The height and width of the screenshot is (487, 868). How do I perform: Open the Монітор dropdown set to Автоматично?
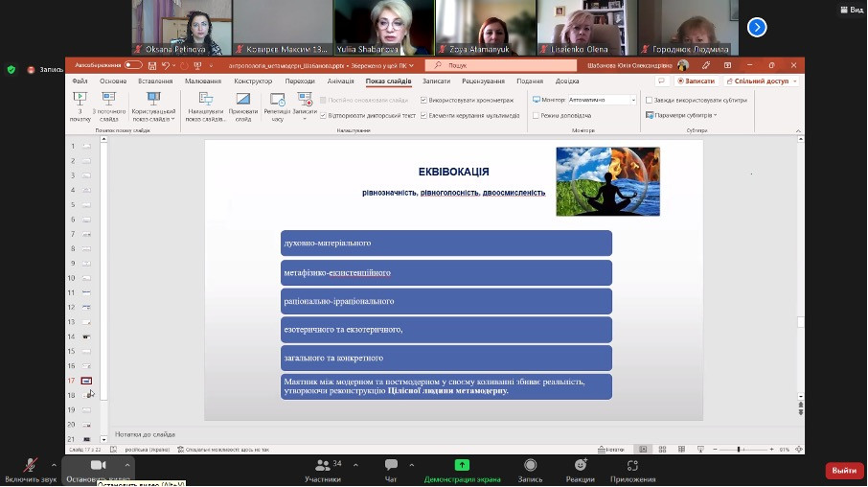click(601, 100)
